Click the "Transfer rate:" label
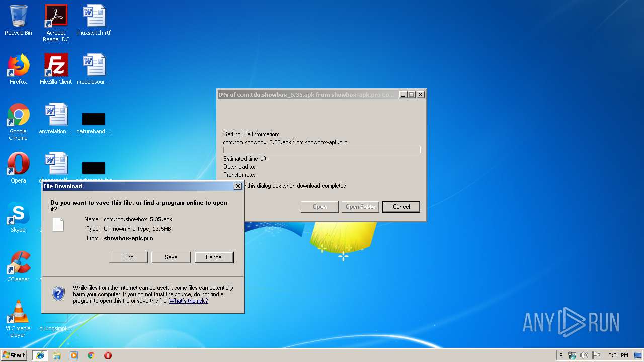The height and width of the screenshot is (362, 644). 239,175
